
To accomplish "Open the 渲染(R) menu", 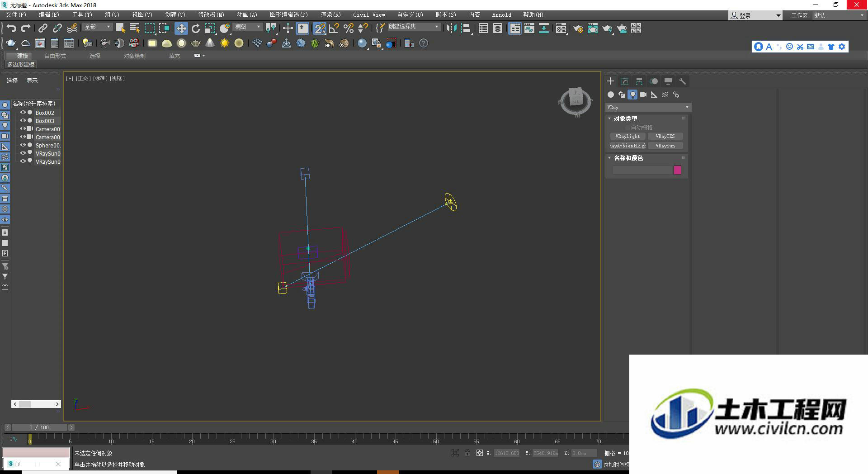I will (330, 15).
